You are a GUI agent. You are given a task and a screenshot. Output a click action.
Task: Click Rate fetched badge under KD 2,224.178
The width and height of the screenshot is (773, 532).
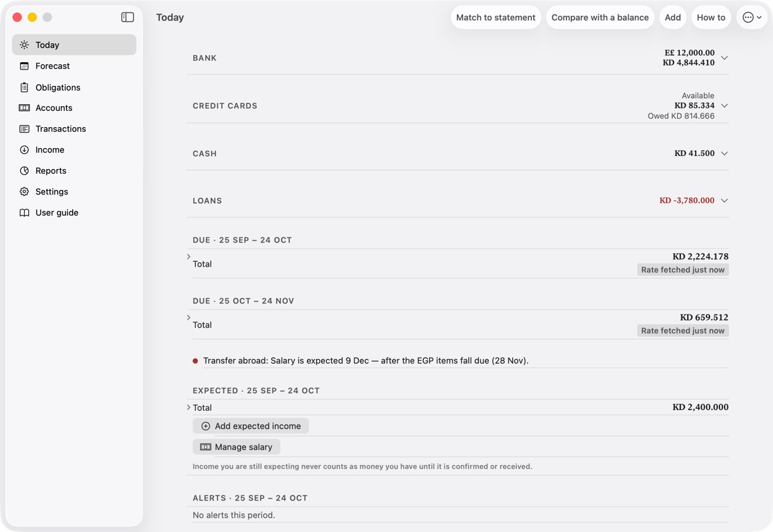click(683, 270)
